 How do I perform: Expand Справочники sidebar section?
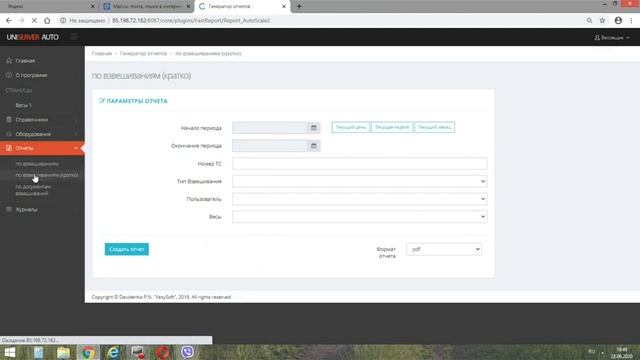click(x=42, y=120)
